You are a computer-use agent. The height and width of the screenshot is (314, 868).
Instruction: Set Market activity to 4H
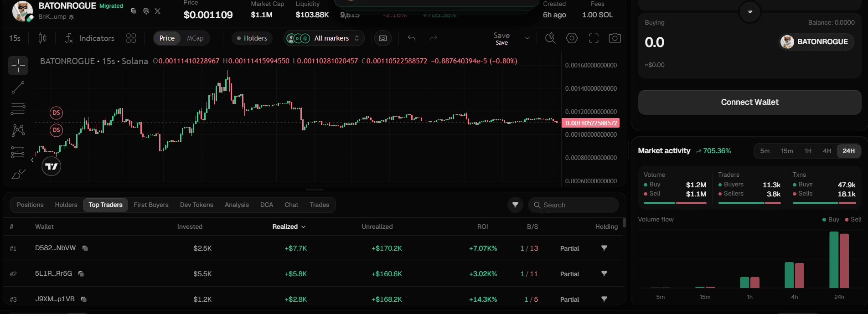[x=827, y=151]
